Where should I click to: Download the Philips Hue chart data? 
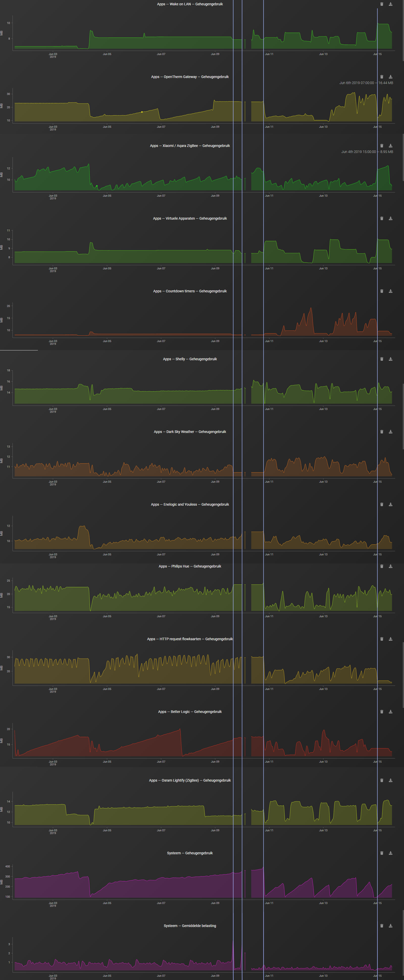(x=390, y=566)
